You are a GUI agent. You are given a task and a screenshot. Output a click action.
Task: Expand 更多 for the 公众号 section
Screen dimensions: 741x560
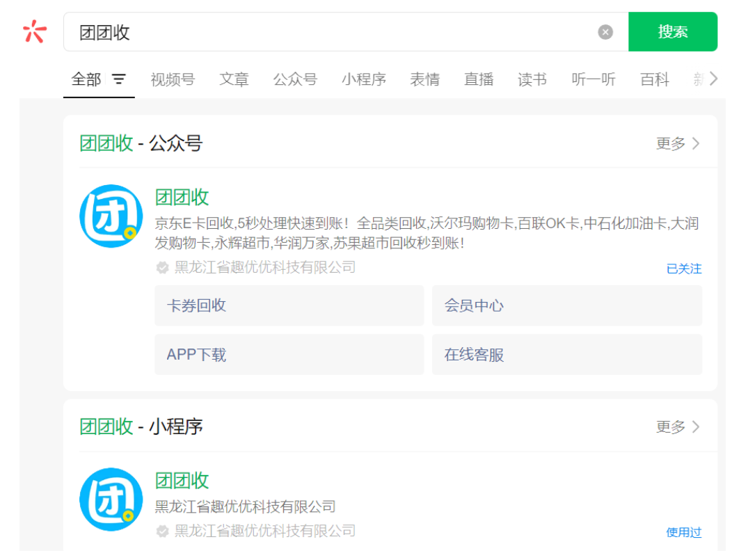(x=678, y=143)
